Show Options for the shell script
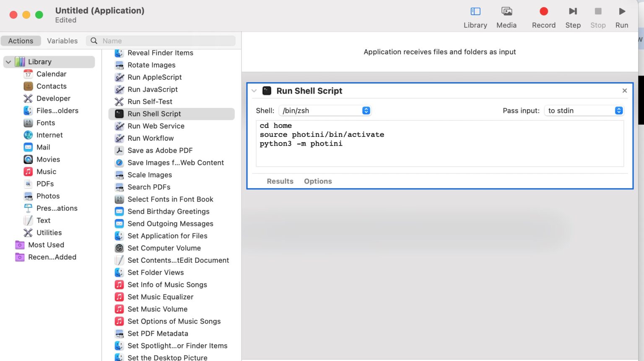The image size is (644, 361). tap(318, 181)
